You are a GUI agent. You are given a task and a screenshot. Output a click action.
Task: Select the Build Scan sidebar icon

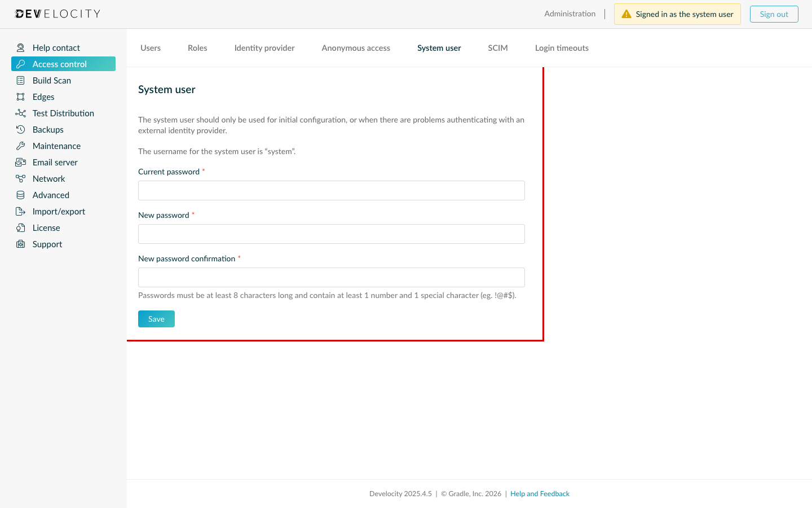coord(20,80)
